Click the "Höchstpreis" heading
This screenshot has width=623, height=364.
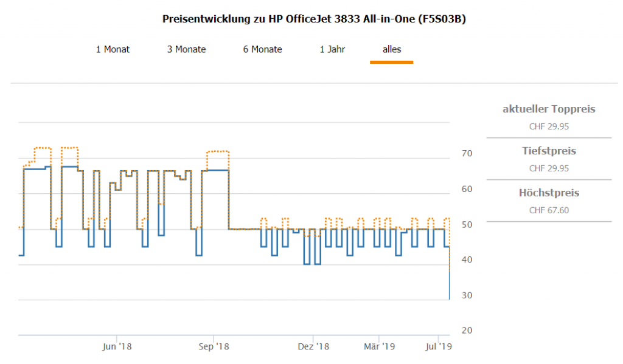pos(549,193)
